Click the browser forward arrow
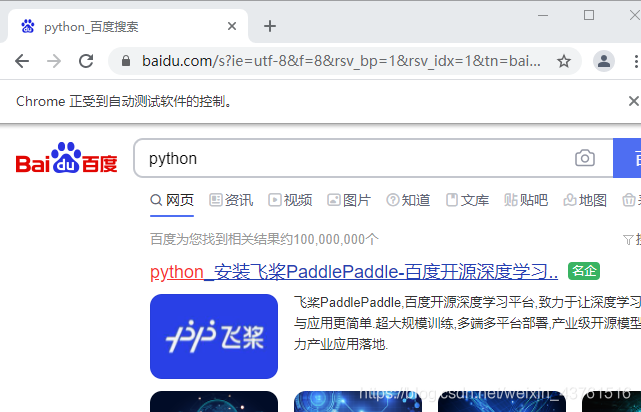This screenshot has height=412, width=641. pos(54,61)
